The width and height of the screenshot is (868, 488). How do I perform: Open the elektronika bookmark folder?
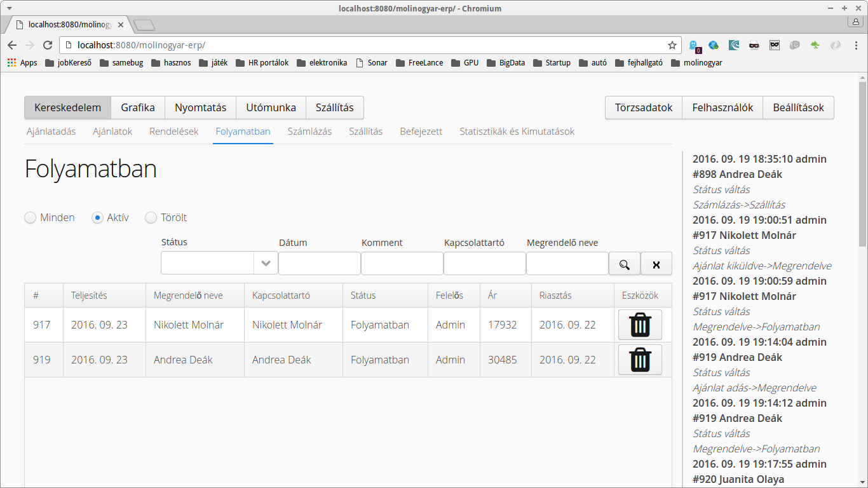click(x=322, y=63)
